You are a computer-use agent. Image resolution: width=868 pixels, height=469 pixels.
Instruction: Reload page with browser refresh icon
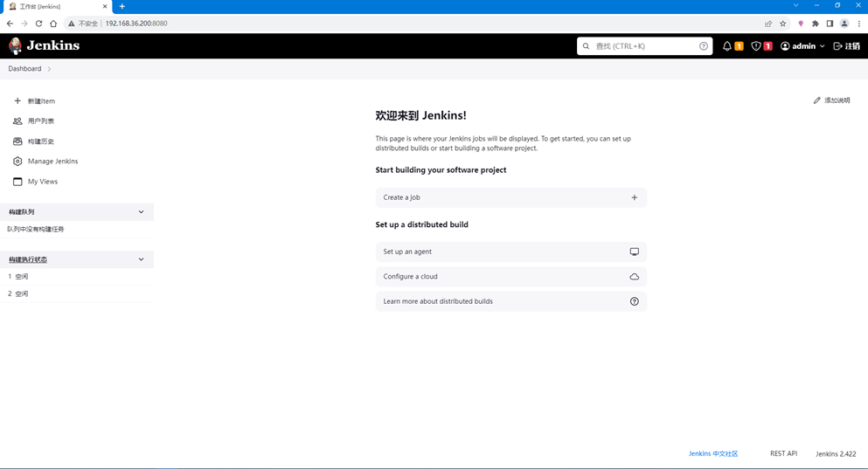tap(38, 24)
